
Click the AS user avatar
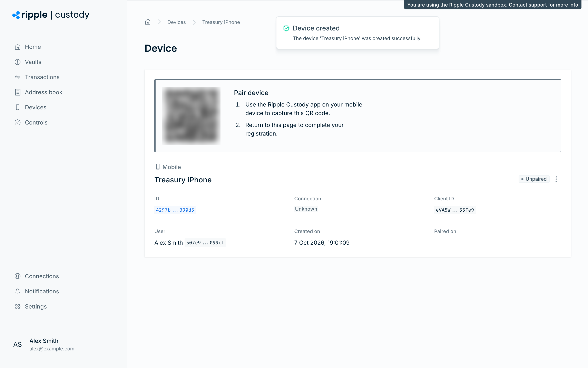pos(18,344)
